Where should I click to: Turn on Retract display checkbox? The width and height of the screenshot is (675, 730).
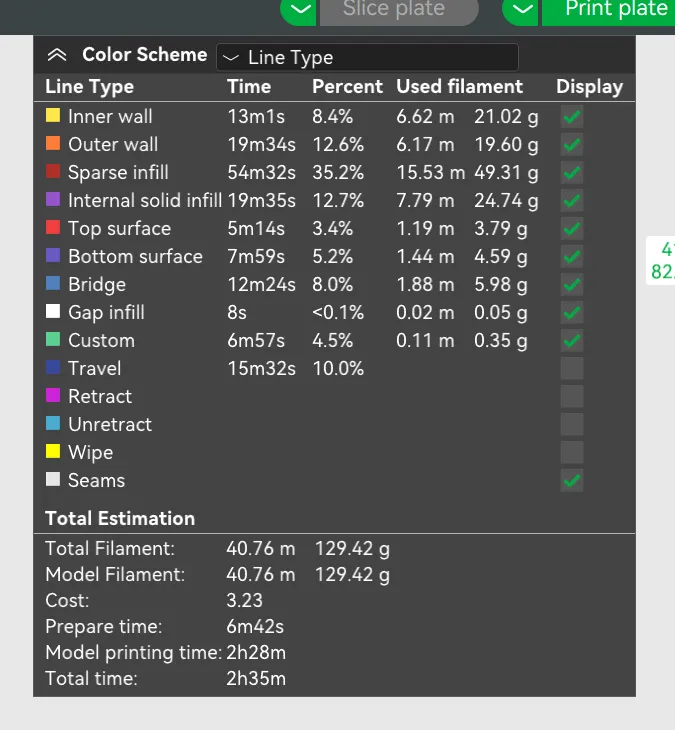[x=572, y=397]
